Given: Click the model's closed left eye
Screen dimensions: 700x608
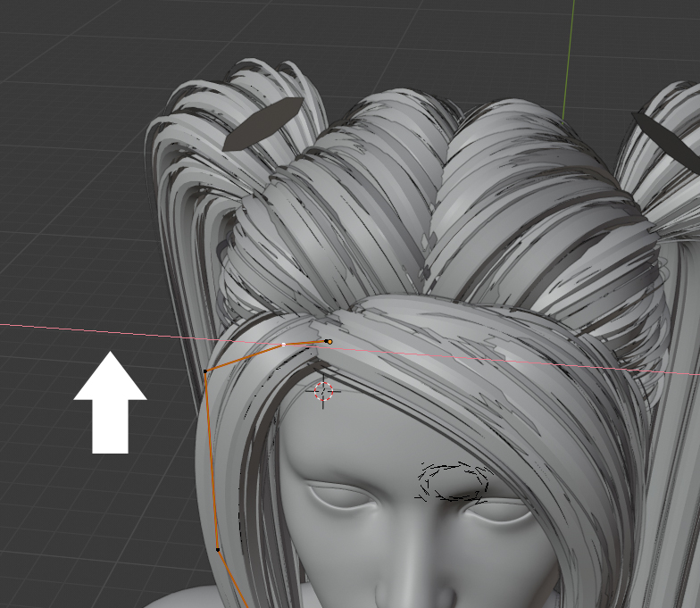Looking at the screenshot, I should pos(343,496).
